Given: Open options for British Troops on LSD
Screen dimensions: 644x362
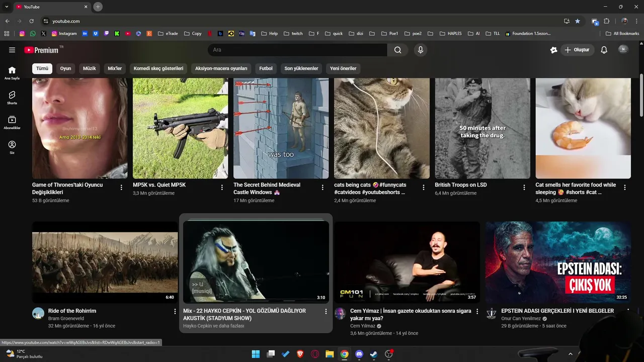Looking at the screenshot, I should (x=524, y=188).
